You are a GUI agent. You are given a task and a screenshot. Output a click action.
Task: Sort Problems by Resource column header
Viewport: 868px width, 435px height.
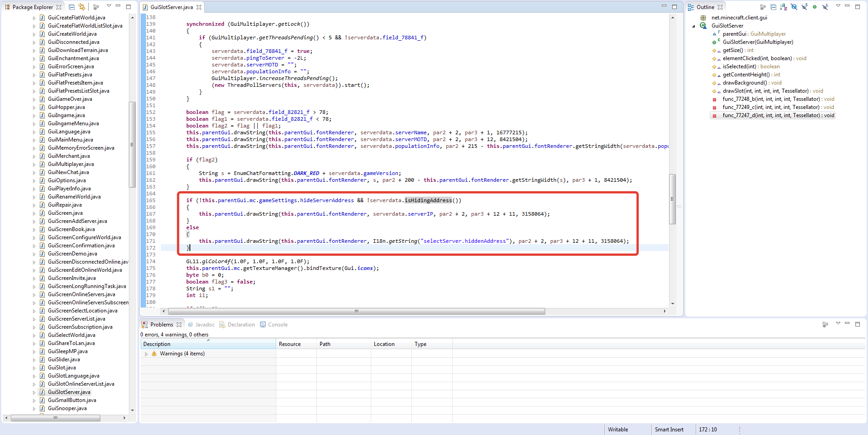[x=290, y=344]
